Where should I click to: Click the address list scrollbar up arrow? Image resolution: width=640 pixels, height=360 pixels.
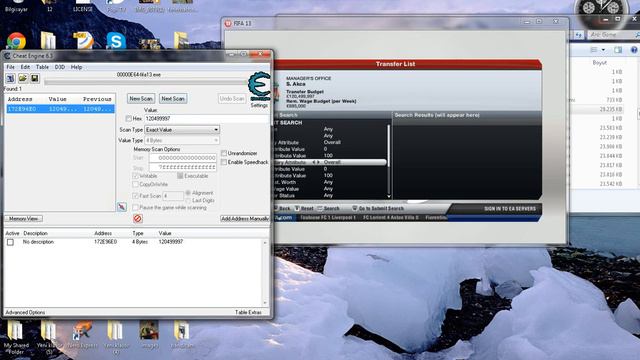click(x=265, y=243)
